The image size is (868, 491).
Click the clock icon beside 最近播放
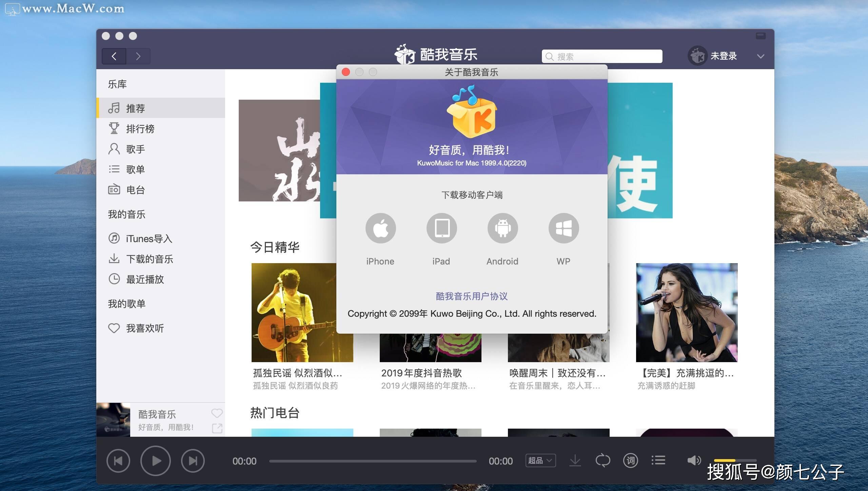coord(114,279)
